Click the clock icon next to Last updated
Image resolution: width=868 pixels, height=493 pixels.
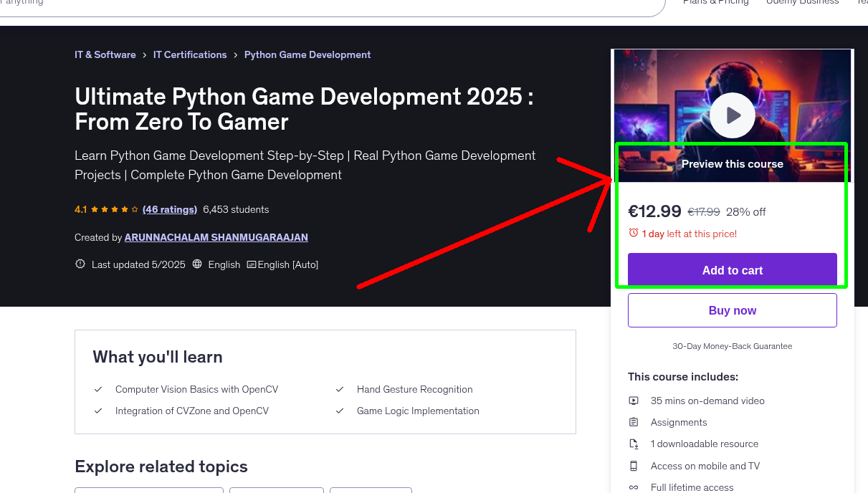click(x=80, y=264)
